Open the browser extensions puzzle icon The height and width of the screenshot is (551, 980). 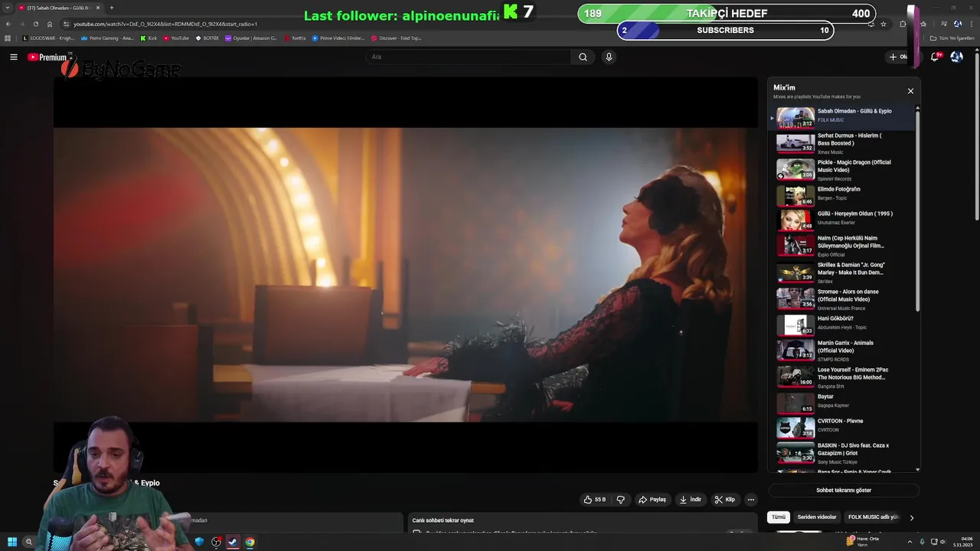(903, 24)
